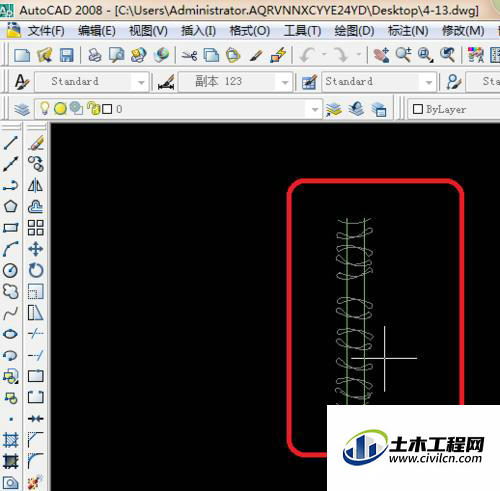Select the Spline tool
This screenshot has height=491, width=500.
tap(10, 313)
